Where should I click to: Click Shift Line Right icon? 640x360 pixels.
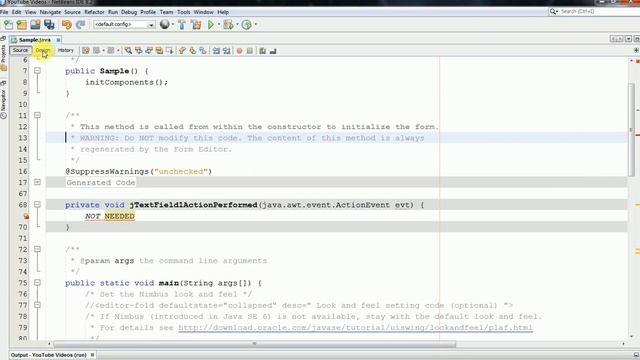[226, 51]
